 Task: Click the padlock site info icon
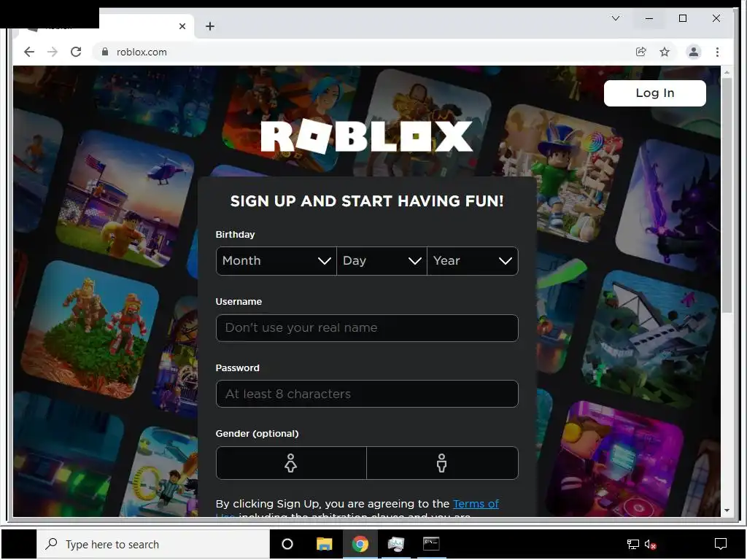tap(105, 52)
